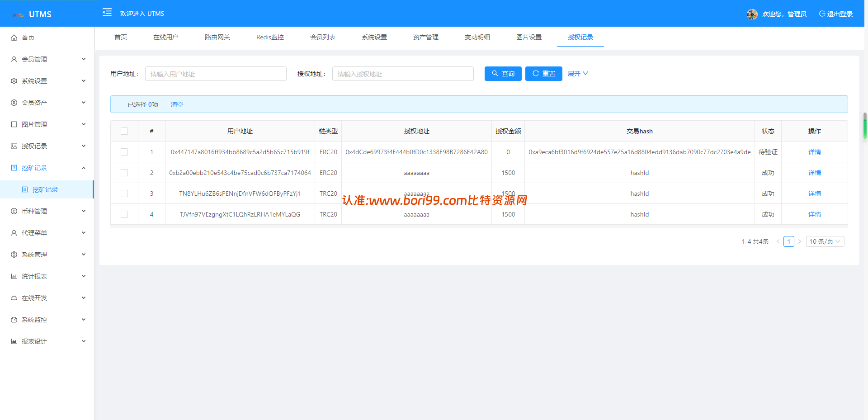Click the 报表设计 area chart icon
Viewport: 868px width, 420px height.
point(14,341)
